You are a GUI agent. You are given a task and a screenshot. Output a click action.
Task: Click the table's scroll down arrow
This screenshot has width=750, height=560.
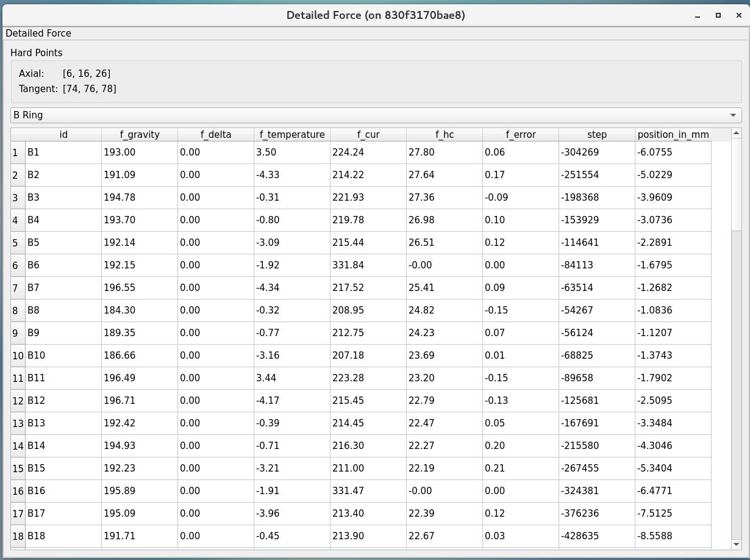pos(736,544)
